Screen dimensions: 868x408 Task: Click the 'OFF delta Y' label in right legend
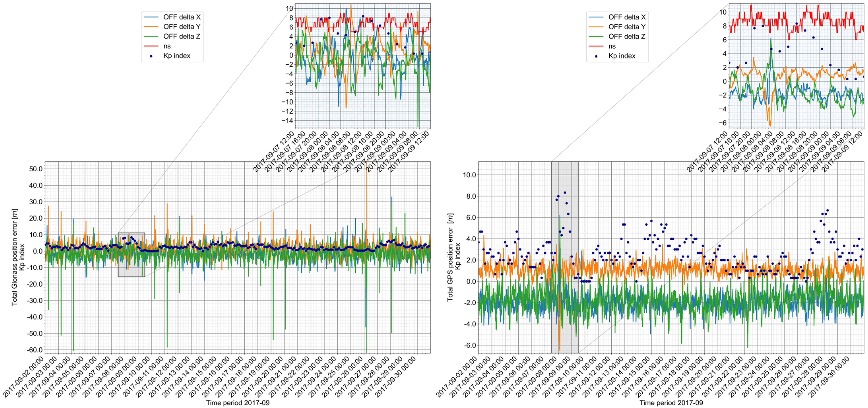[x=627, y=27]
